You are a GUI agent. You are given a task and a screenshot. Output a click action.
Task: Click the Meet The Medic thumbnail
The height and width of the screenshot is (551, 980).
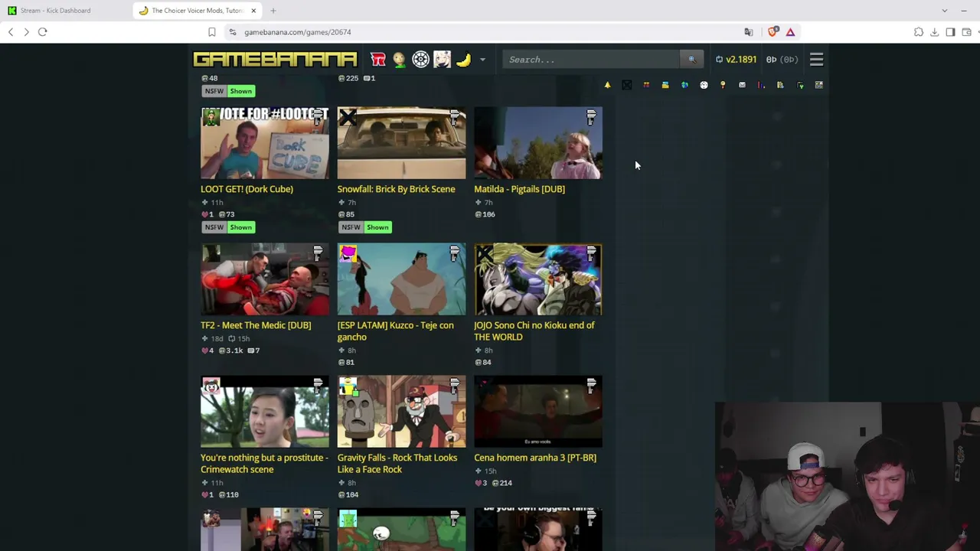265,279
